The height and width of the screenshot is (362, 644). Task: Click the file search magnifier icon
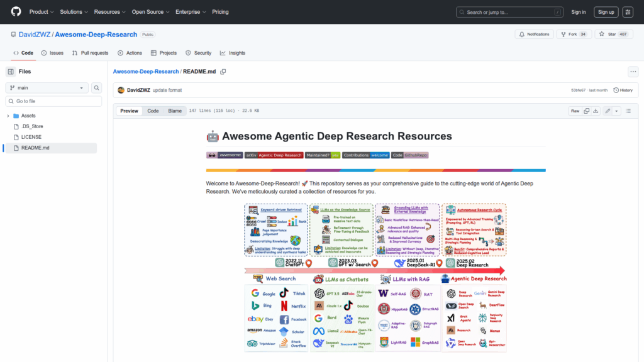[x=97, y=89]
